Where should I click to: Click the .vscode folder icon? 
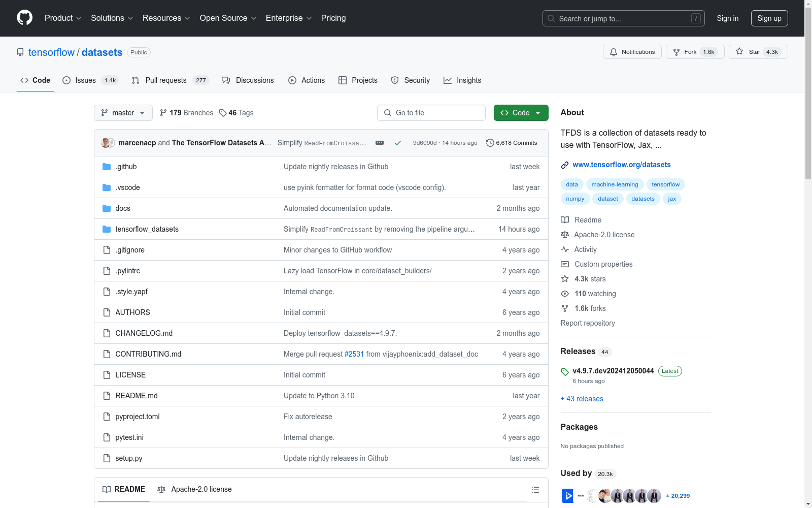[x=107, y=187]
